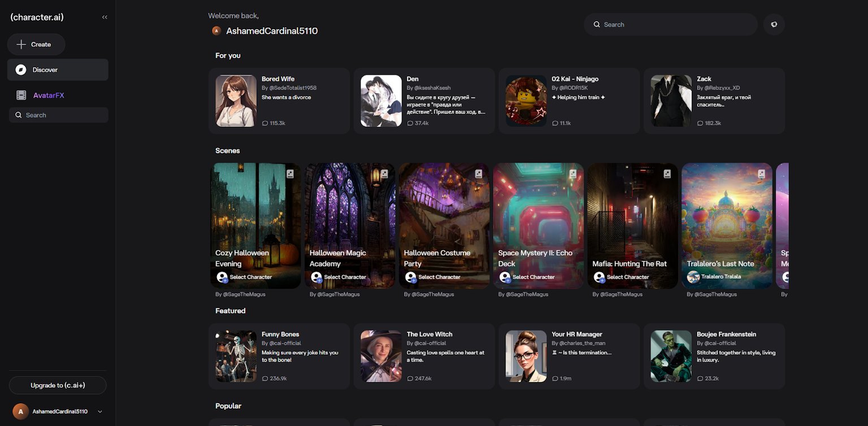Screen dimensions: 868x426
Task: Click the chat count icon on Zack
Action: (x=700, y=123)
